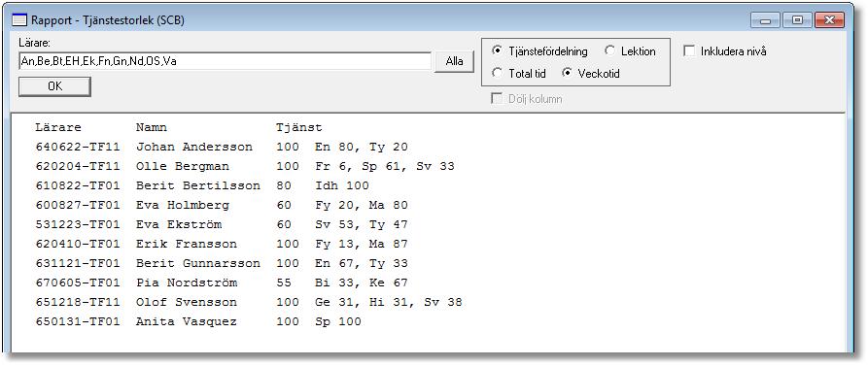Click the 'Ge 31, Hi 31, Sv 38' entry
The width and height of the screenshot is (868, 366).
click(389, 302)
